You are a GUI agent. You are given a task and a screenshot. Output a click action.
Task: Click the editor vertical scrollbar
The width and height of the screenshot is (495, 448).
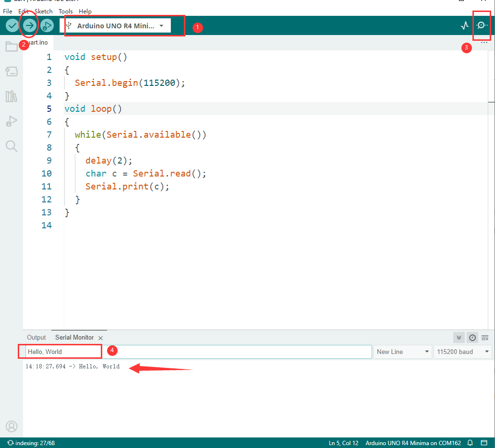tap(491, 189)
